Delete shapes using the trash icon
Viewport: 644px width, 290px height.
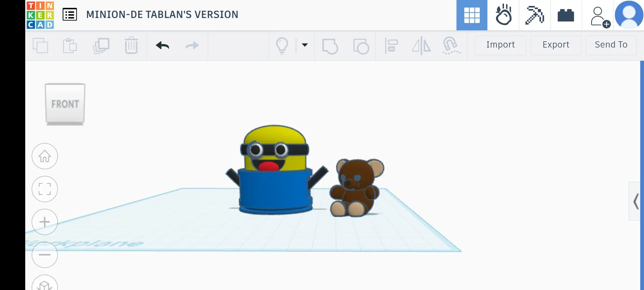click(x=131, y=46)
